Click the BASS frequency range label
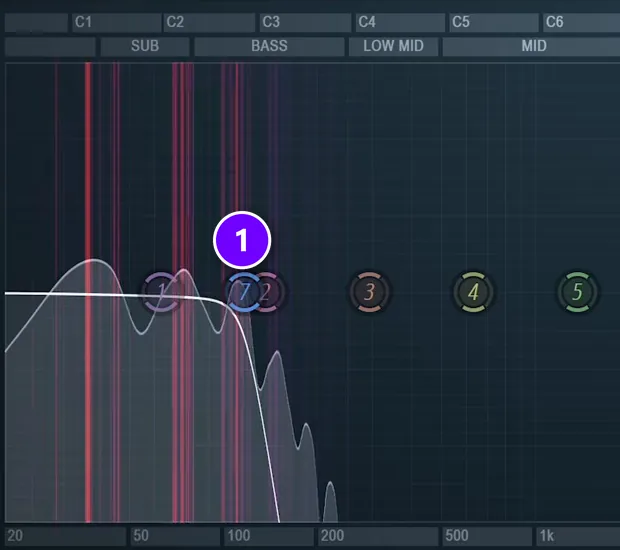Image resolution: width=620 pixels, height=550 pixels. (269, 46)
